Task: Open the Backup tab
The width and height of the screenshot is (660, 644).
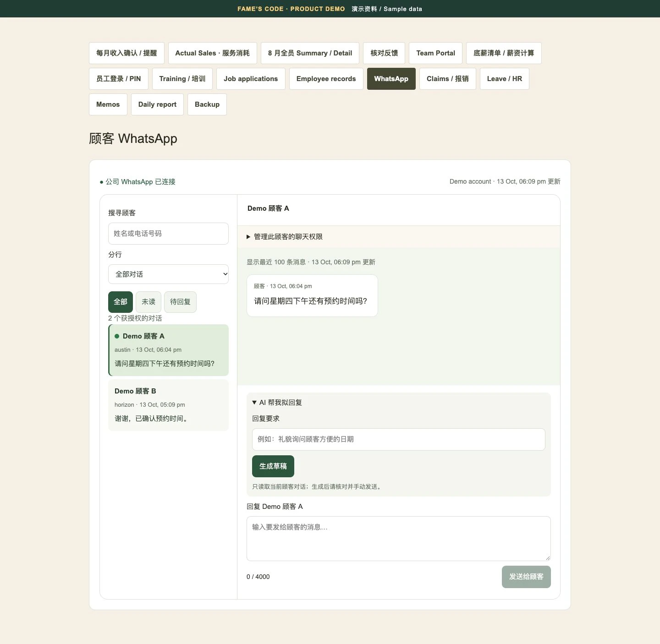Action: pyautogui.click(x=207, y=104)
